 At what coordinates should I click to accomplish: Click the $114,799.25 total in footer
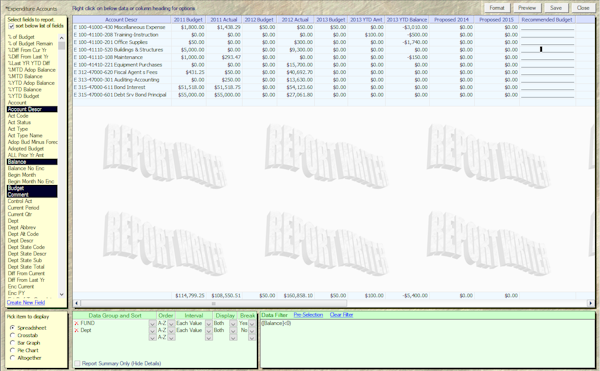click(x=190, y=295)
